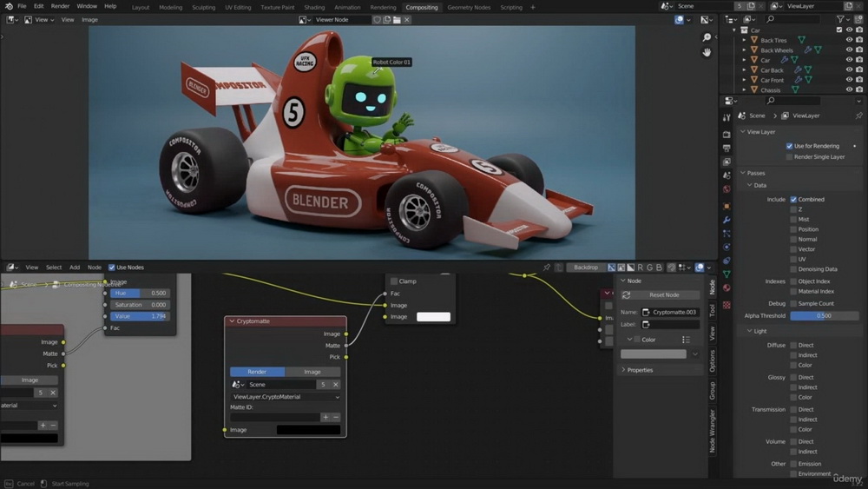
Task: Open the Object Data green triangle tab
Action: click(x=727, y=274)
